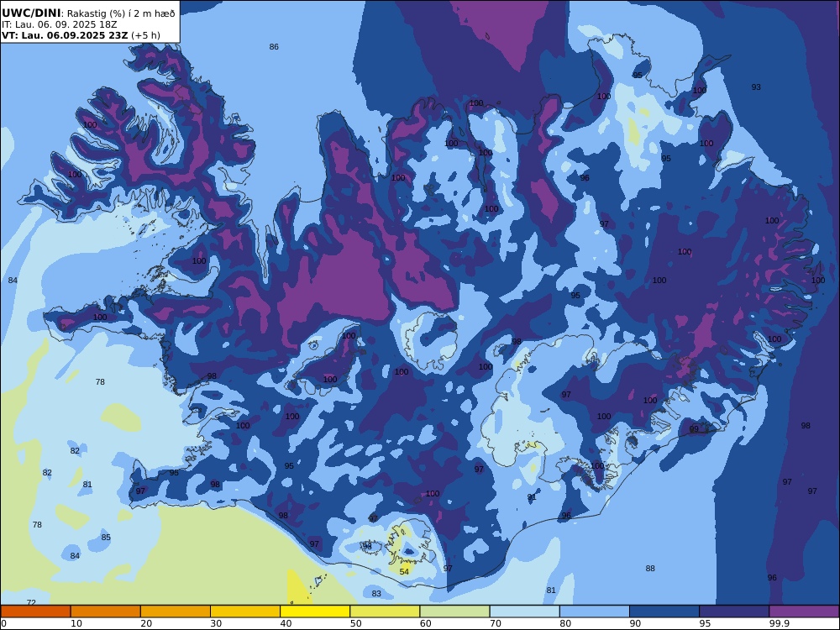Click the humidity value 86 on the map
Image resolution: width=840 pixels, height=630 pixels.
274,47
